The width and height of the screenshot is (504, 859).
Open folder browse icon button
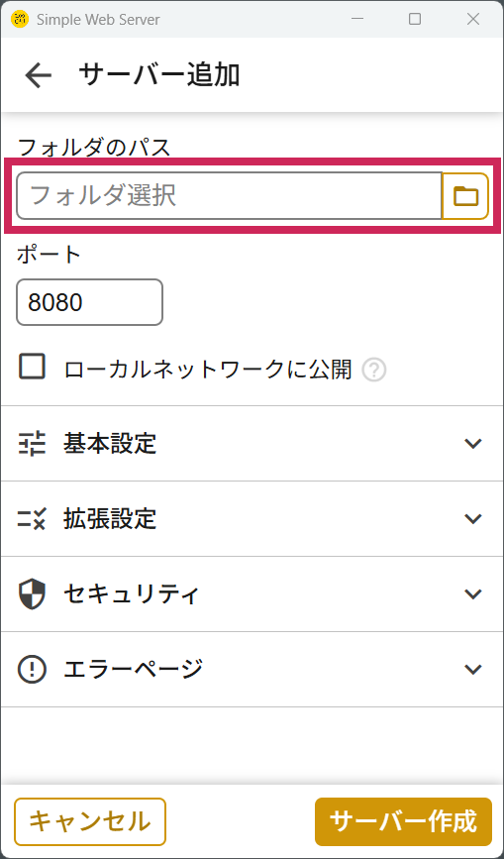pyautogui.click(x=465, y=196)
